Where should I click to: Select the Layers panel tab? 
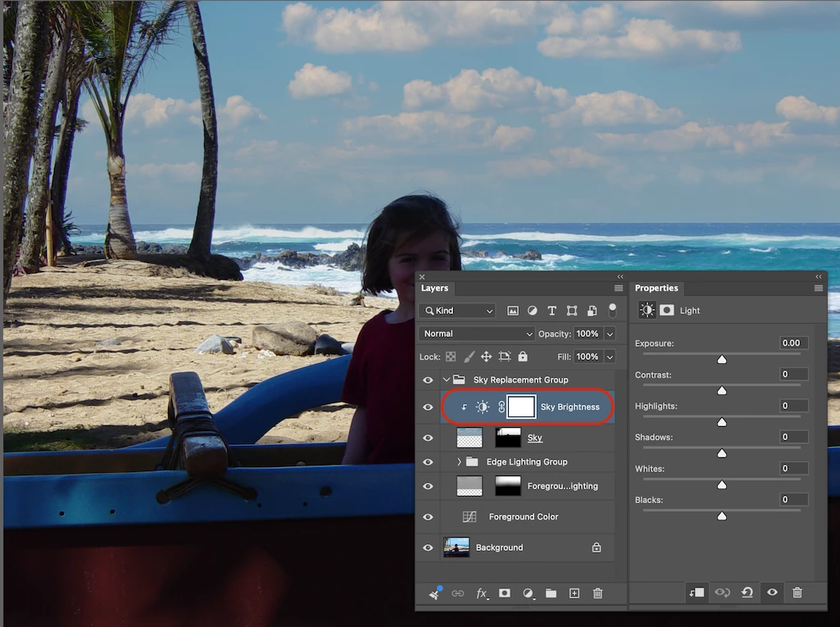(434, 289)
